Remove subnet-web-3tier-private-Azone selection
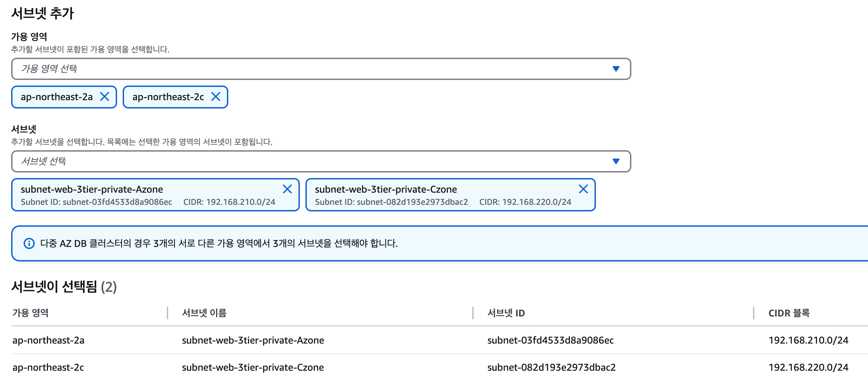Screen dimensions: 868x386 [287, 189]
